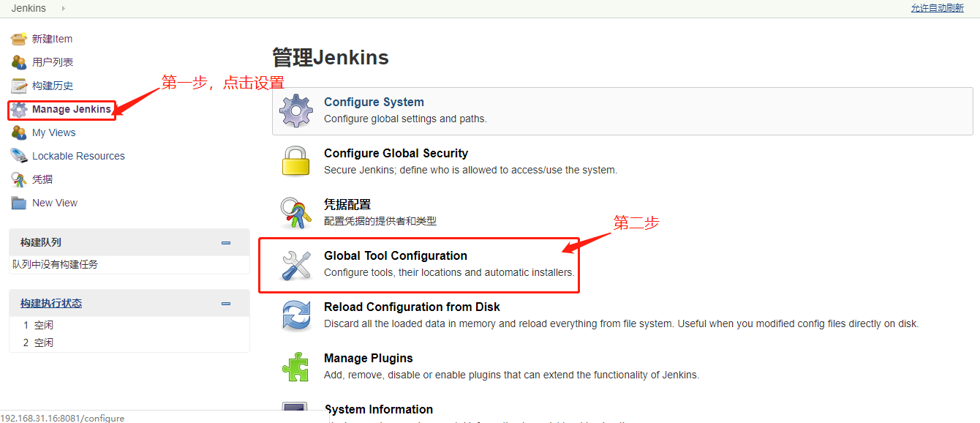Click the 'Add, remove, disable or enable plugins' description

point(511,375)
